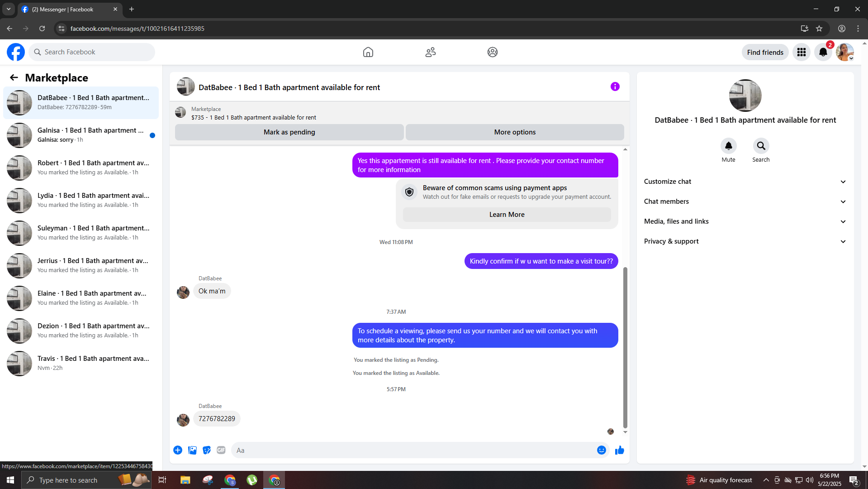This screenshot has width=868, height=489.
Task: Select the Messenger Facebook browser tab
Action: point(70,9)
